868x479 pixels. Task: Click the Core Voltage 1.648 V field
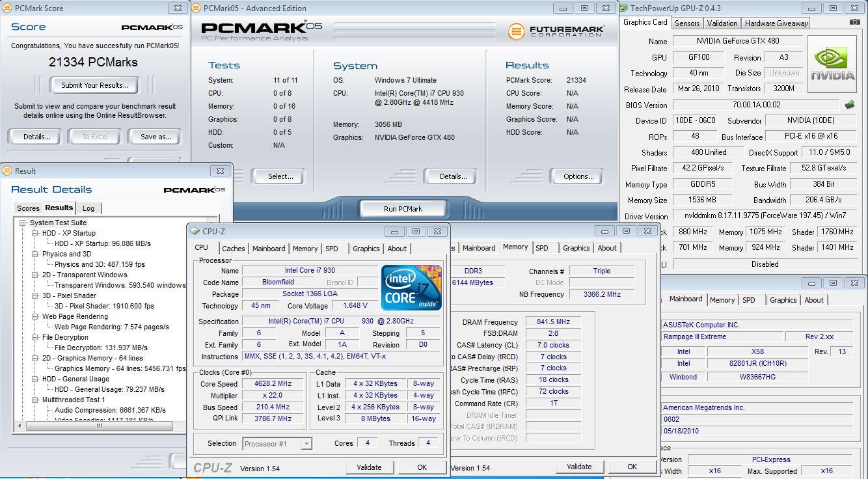pos(355,305)
